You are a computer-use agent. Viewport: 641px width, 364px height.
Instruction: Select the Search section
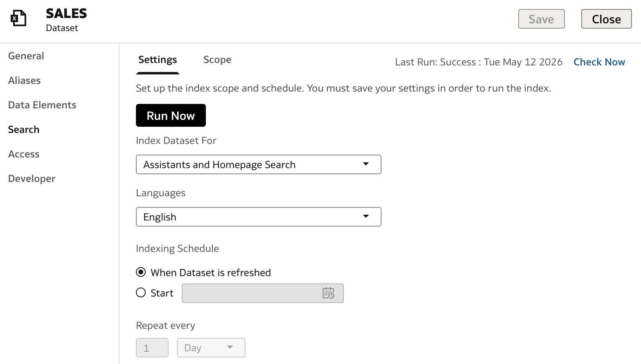coord(24,130)
